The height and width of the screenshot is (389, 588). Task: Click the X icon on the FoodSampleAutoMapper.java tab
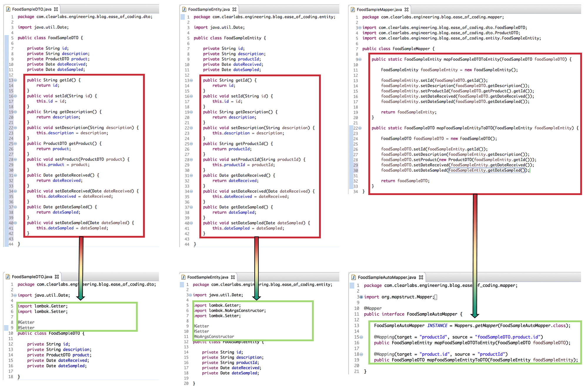(x=421, y=277)
